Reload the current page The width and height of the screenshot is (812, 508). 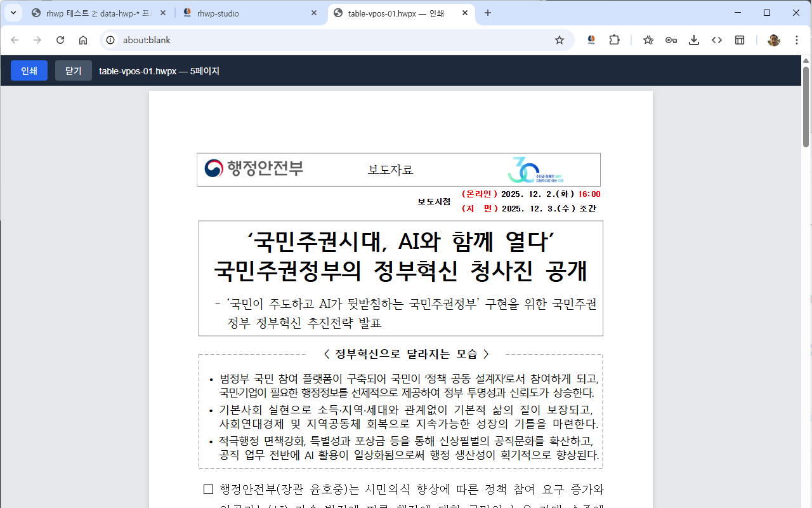(60, 40)
